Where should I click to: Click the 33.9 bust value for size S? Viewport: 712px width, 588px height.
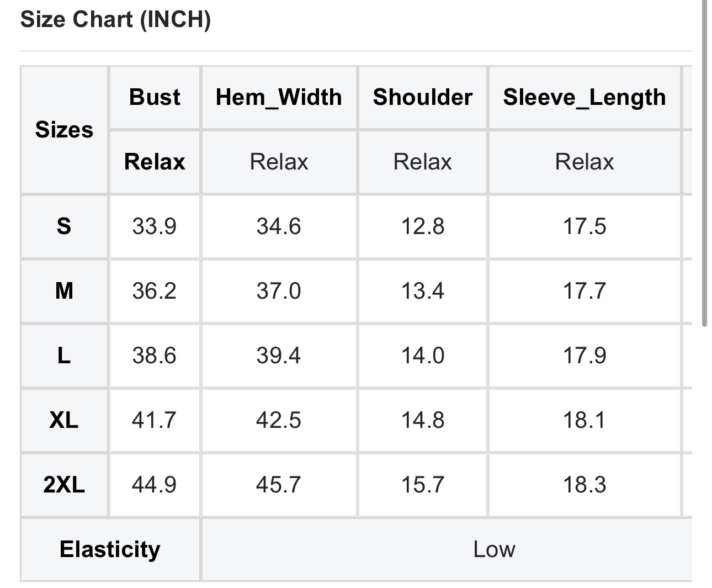[154, 226]
